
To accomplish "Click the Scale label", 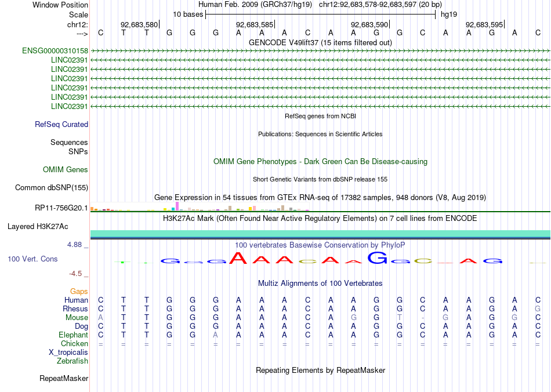I will 78,14.
